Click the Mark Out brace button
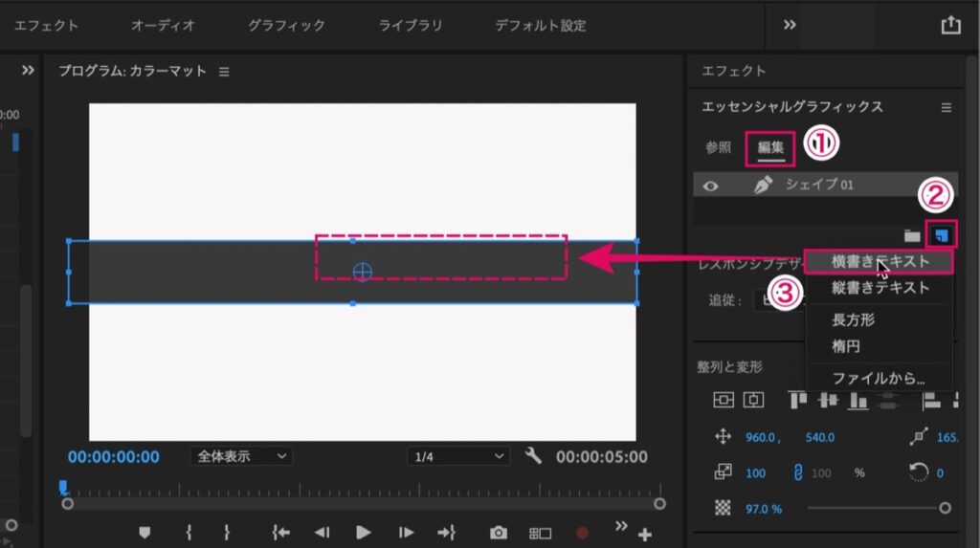980x548 pixels. pos(226,533)
